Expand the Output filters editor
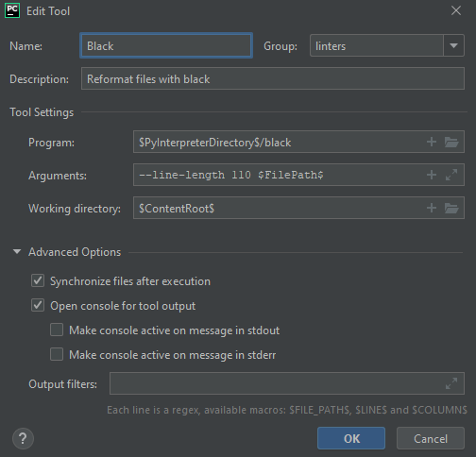This screenshot has width=476, height=457. [451, 383]
